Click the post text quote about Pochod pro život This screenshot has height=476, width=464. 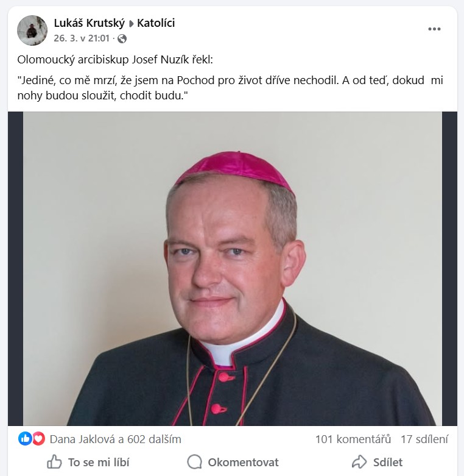click(x=230, y=88)
